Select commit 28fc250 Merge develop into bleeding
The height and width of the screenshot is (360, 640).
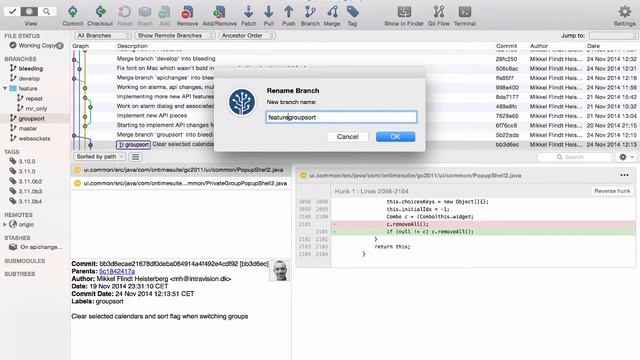point(354,59)
